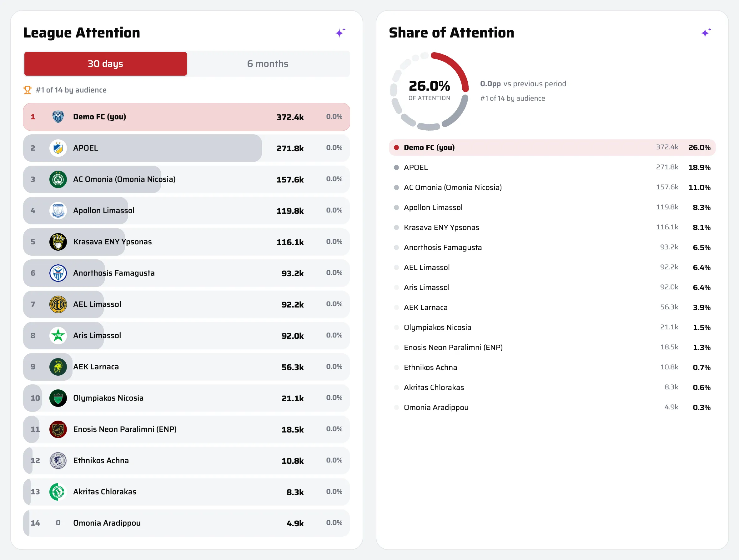Click the 372.4k value in League Attention

290,117
